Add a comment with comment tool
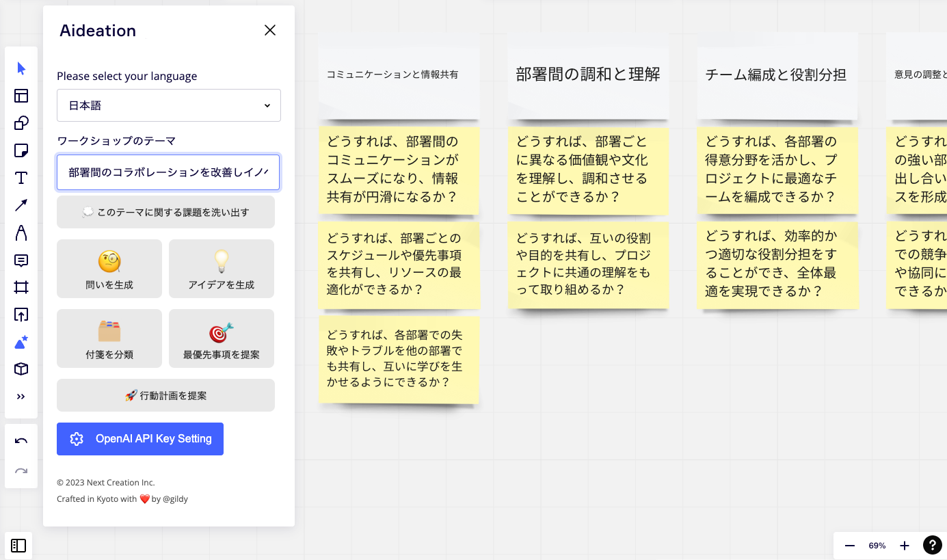Image resolution: width=947 pixels, height=560 pixels. [x=21, y=260]
